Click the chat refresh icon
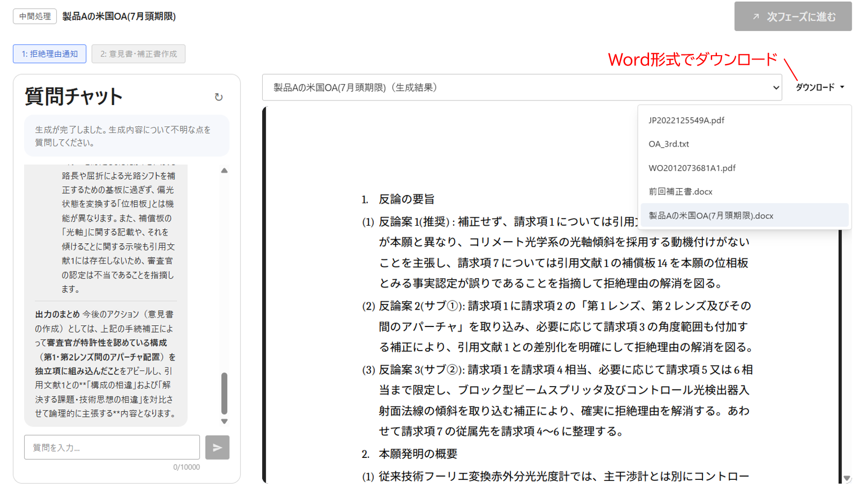This screenshot has height=495, width=868. (218, 97)
